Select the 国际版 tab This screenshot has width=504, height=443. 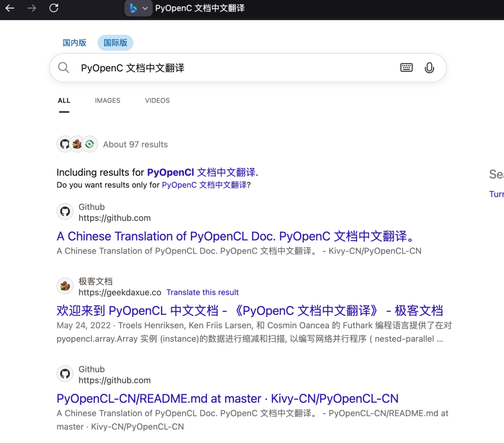coord(115,42)
